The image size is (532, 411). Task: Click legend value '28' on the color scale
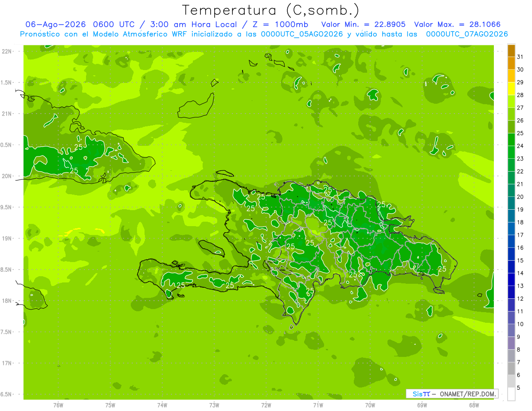520,95
